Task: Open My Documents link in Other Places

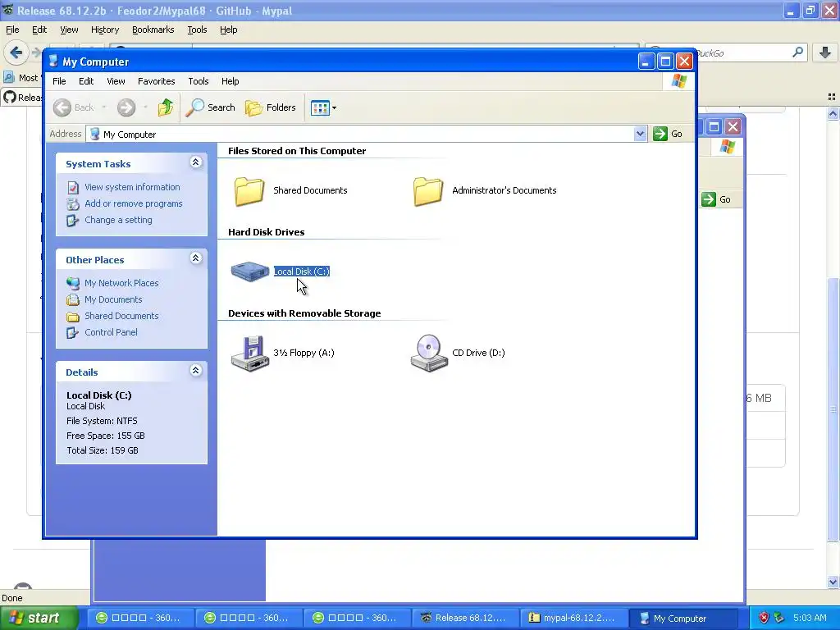Action: pos(113,299)
